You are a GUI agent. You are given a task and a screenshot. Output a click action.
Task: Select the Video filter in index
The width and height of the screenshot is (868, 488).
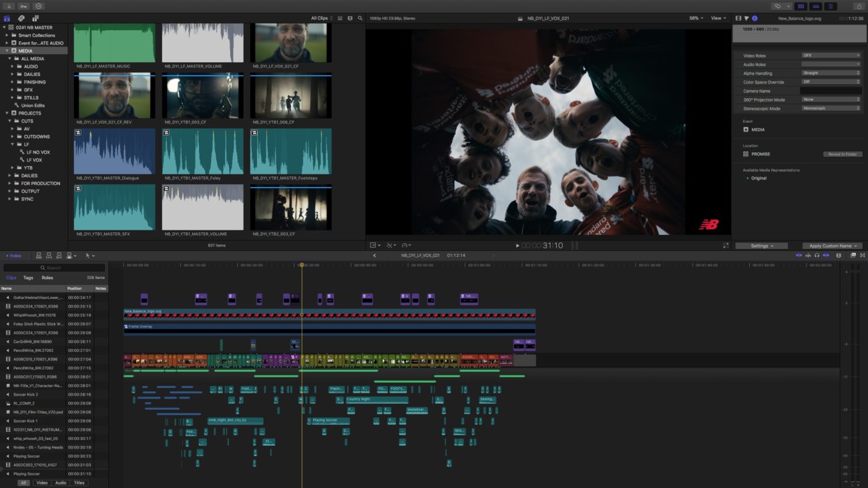42,483
